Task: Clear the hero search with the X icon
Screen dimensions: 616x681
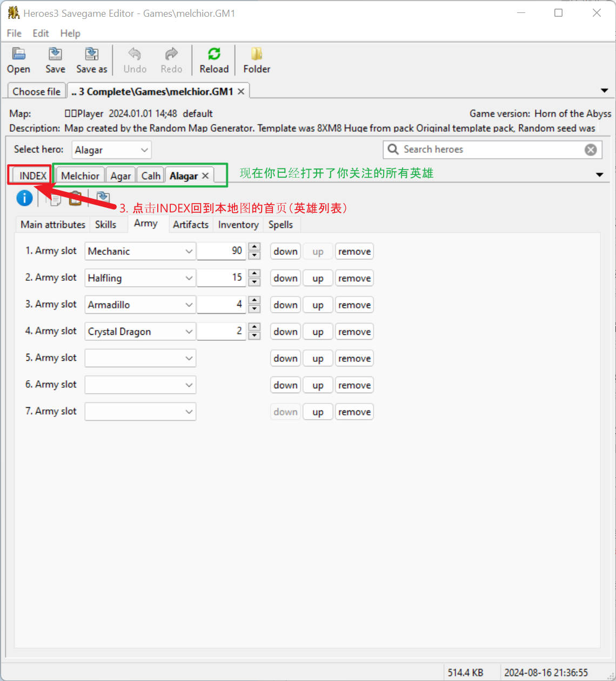Action: pos(591,150)
